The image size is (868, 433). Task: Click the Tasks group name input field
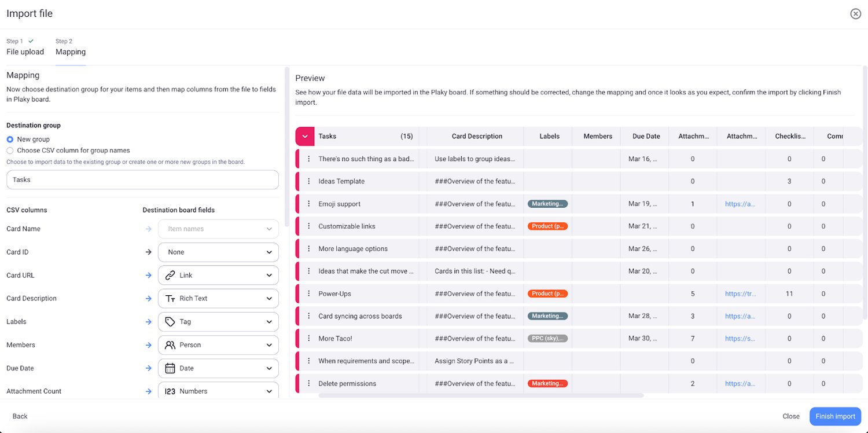(x=142, y=179)
